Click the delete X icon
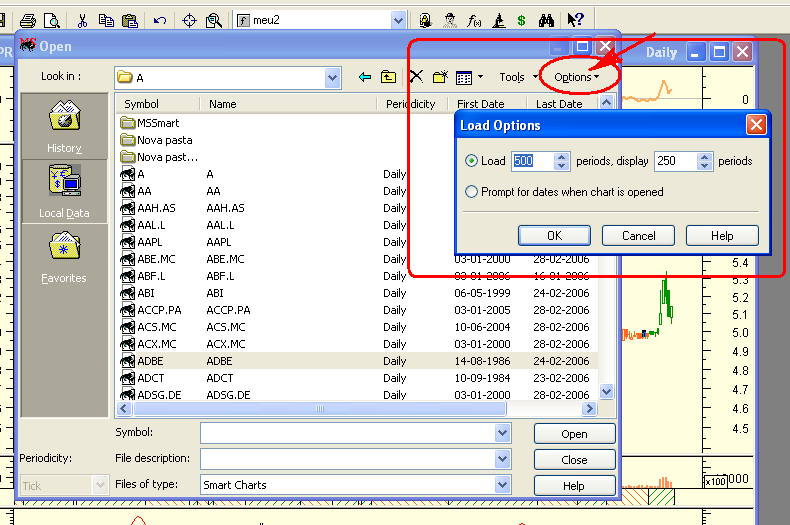The height and width of the screenshot is (525, 790). 416,77
